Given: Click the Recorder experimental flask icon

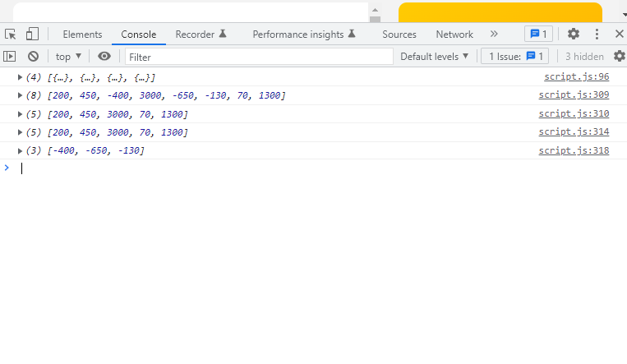Looking at the screenshot, I should 223,34.
